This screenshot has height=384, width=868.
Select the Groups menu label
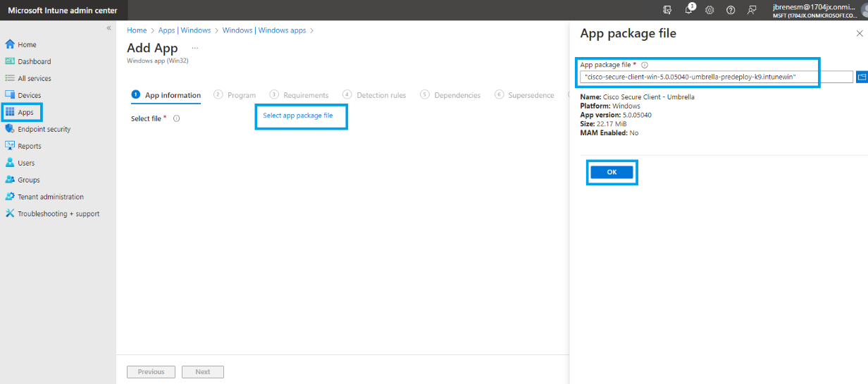(x=29, y=180)
